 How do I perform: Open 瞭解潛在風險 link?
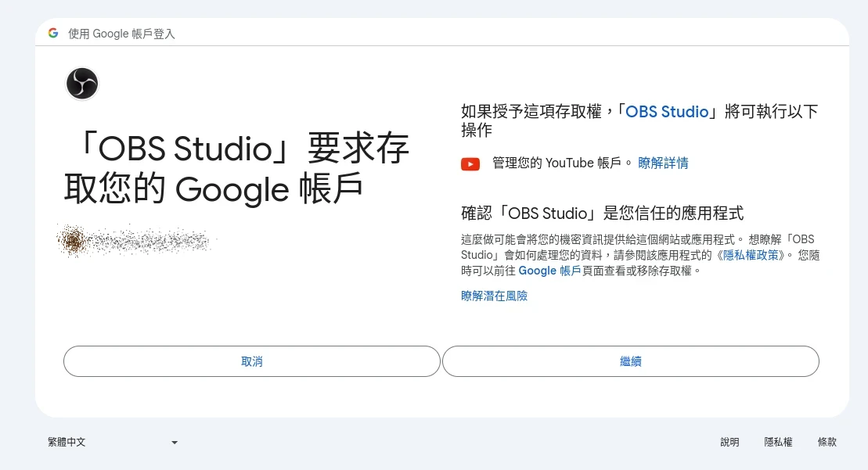tap(495, 296)
